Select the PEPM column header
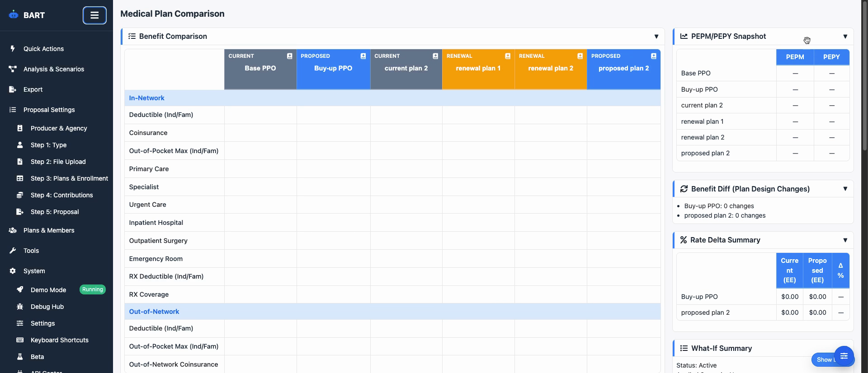 pos(795,57)
